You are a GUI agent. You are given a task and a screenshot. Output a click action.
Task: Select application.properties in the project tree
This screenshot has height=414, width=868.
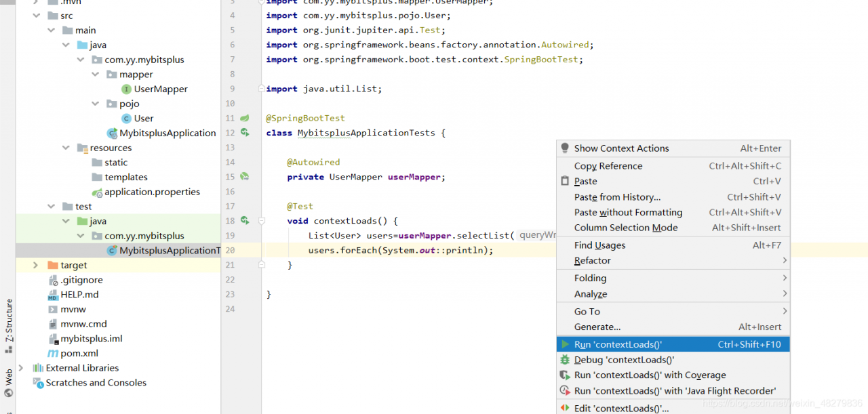tap(152, 192)
